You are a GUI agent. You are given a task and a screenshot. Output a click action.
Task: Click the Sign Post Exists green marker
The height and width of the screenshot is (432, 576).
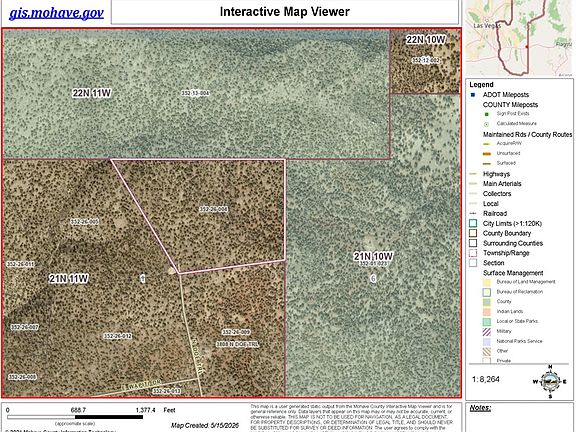click(487, 114)
